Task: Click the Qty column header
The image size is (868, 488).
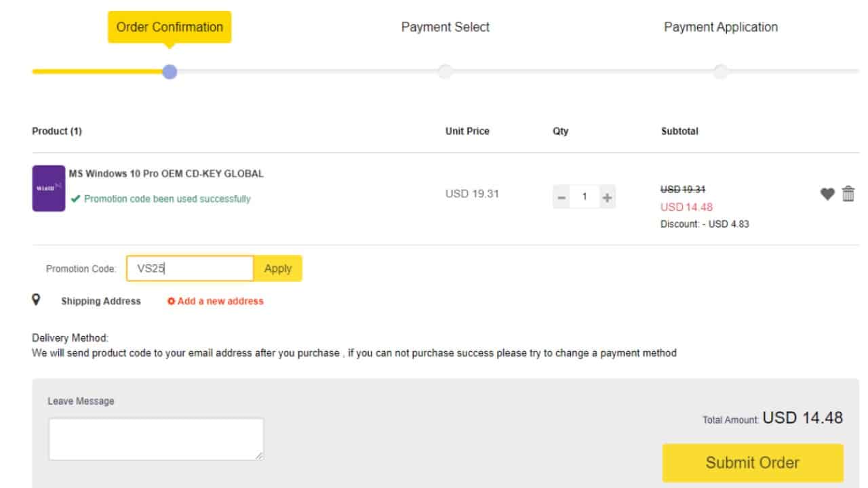Action: pyautogui.click(x=561, y=131)
